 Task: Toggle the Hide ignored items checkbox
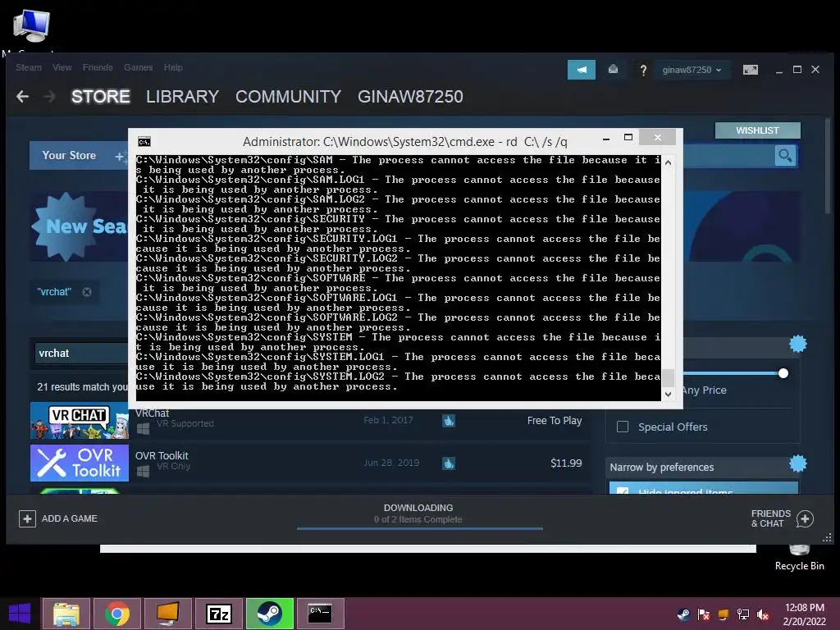(623, 491)
